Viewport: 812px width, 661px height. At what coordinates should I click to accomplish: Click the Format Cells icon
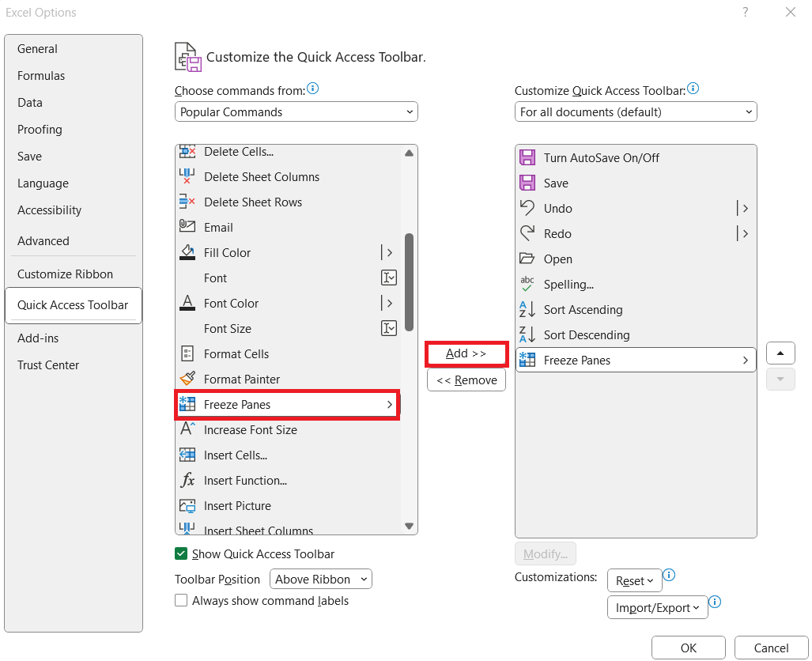point(187,353)
